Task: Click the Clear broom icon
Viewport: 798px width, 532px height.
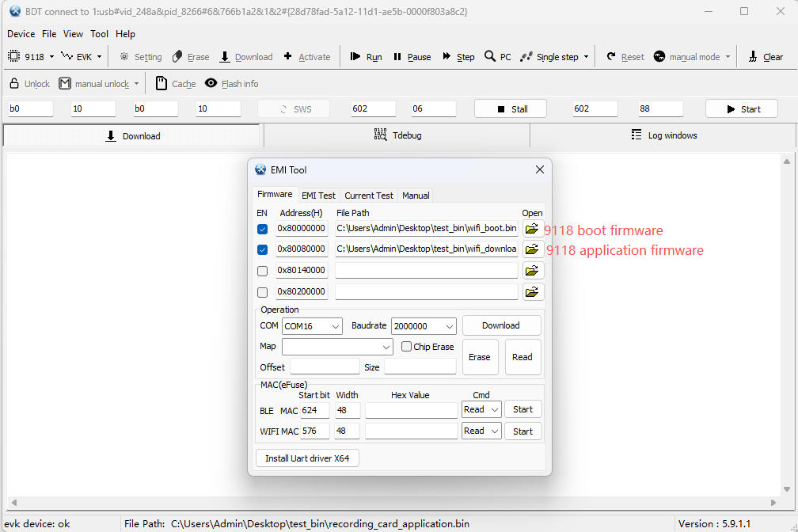Action: 753,56
